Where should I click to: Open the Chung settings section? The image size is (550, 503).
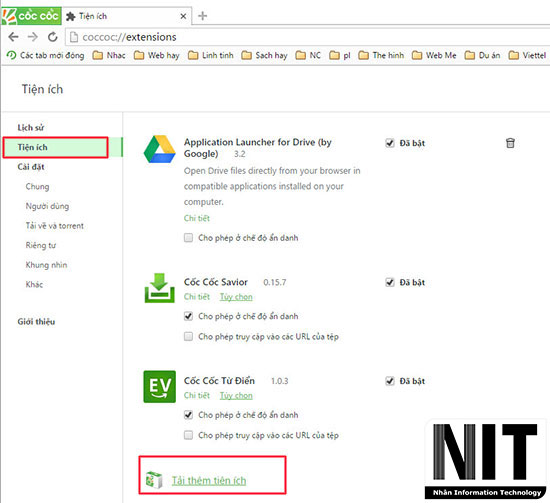click(x=37, y=187)
